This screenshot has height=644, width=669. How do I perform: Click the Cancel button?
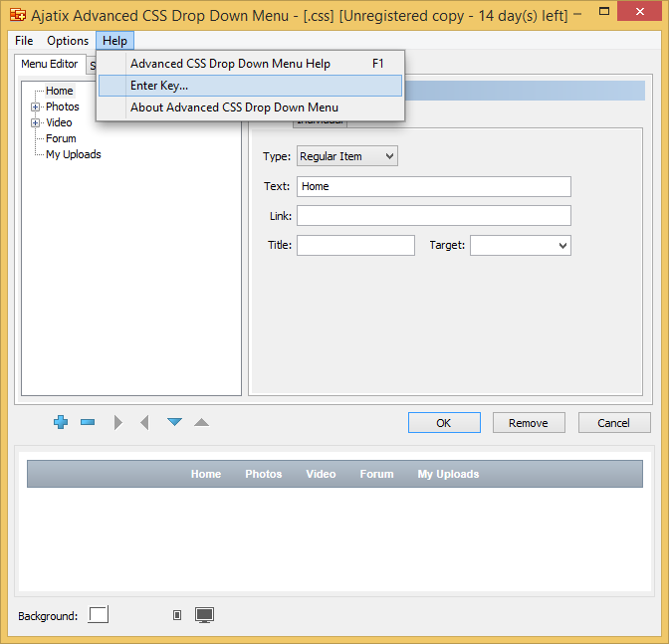pyautogui.click(x=614, y=423)
